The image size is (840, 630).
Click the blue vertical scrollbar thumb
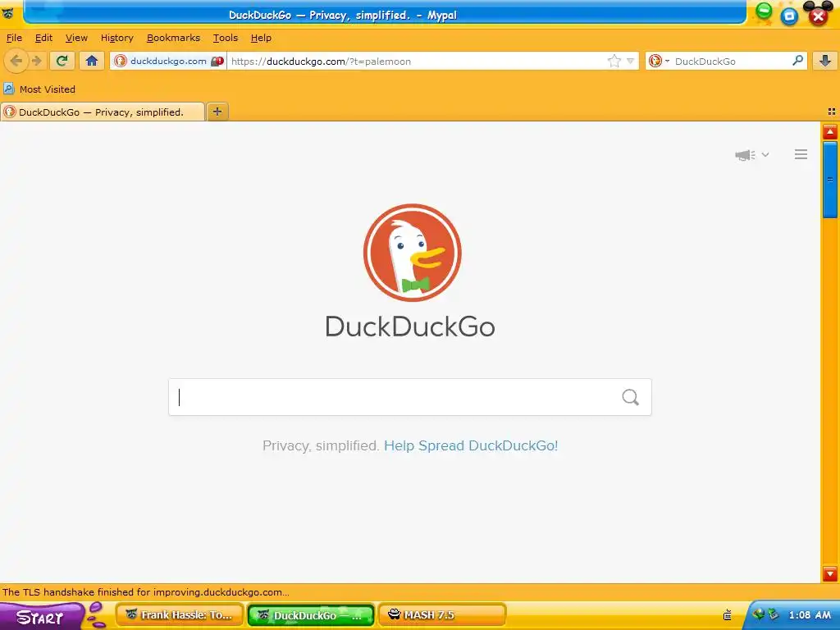830,180
